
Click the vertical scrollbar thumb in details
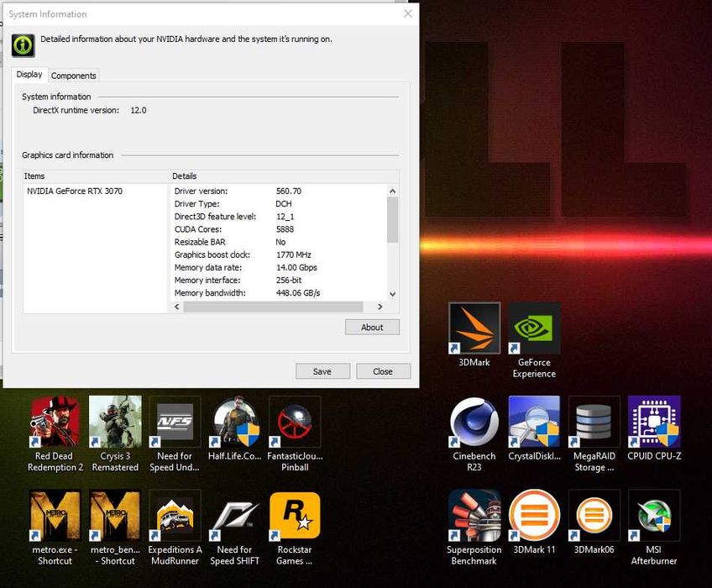(x=393, y=220)
